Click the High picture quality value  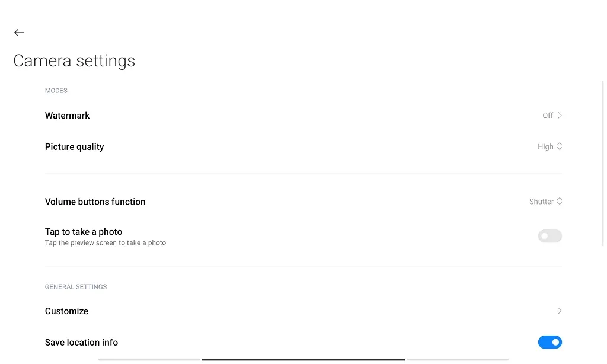click(544, 146)
